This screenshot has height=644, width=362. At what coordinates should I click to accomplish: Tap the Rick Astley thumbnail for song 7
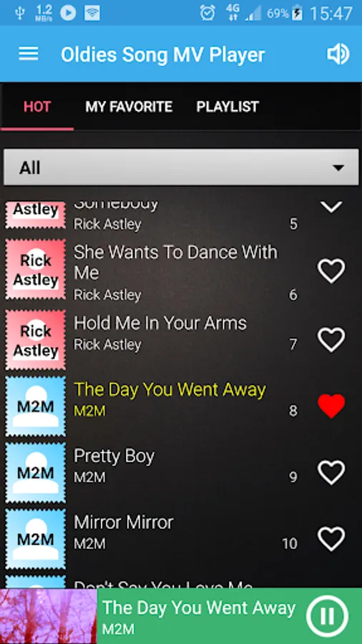pyautogui.click(x=35, y=340)
